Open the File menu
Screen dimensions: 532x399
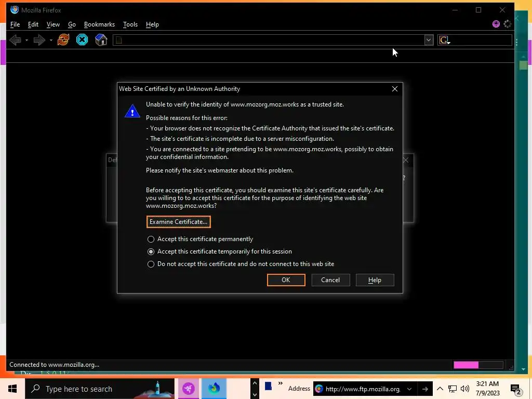(x=15, y=24)
